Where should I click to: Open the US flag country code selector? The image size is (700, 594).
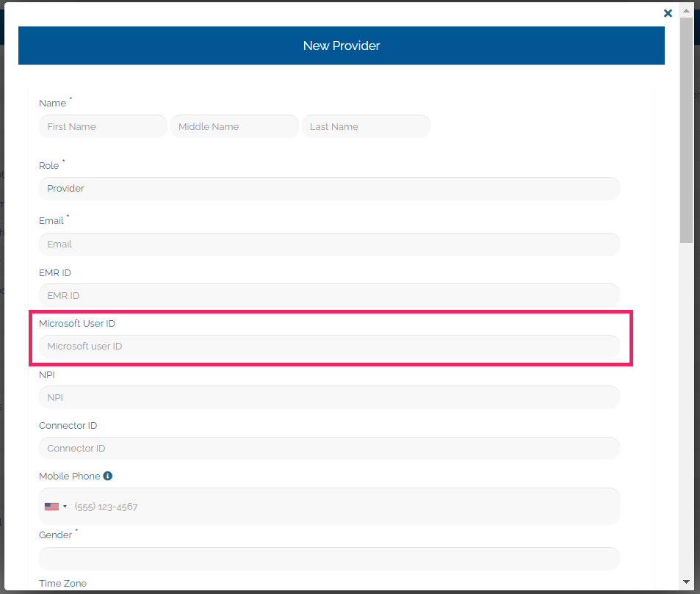pyautogui.click(x=55, y=507)
